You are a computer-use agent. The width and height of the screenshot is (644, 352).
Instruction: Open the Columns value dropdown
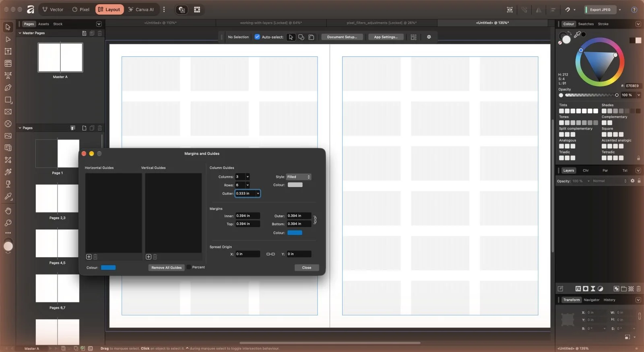[x=248, y=177]
